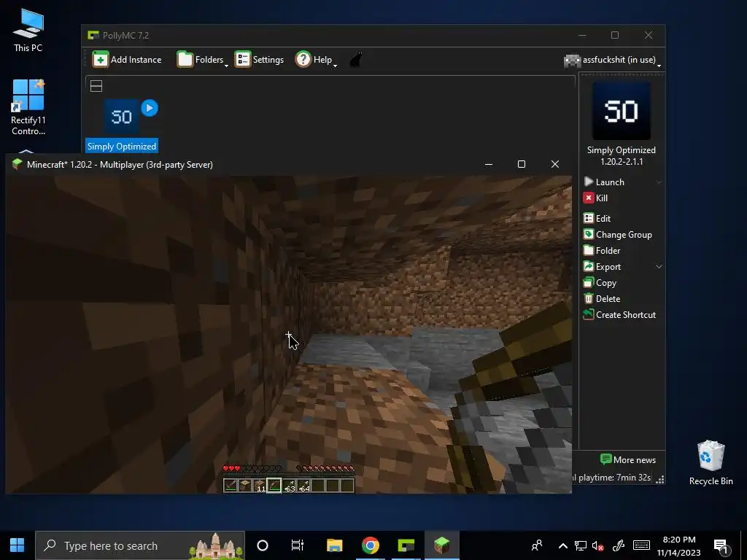747x560 pixels.
Task: Click Add Instance in PollyMC toolbar
Action: click(x=127, y=60)
